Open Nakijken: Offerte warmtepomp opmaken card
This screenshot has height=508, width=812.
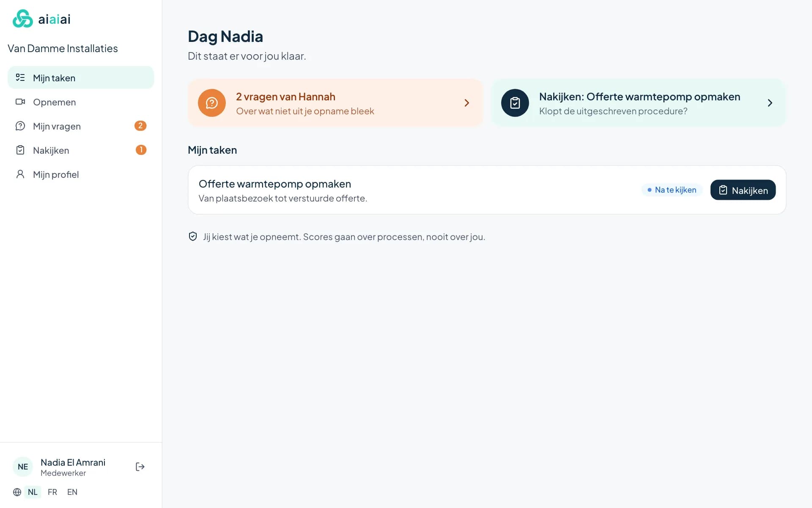638,103
